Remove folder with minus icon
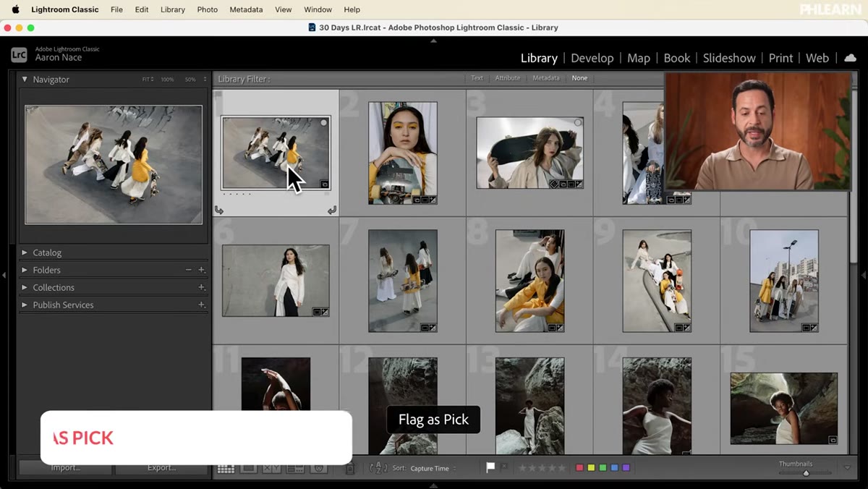The width and height of the screenshot is (868, 489). point(189,270)
